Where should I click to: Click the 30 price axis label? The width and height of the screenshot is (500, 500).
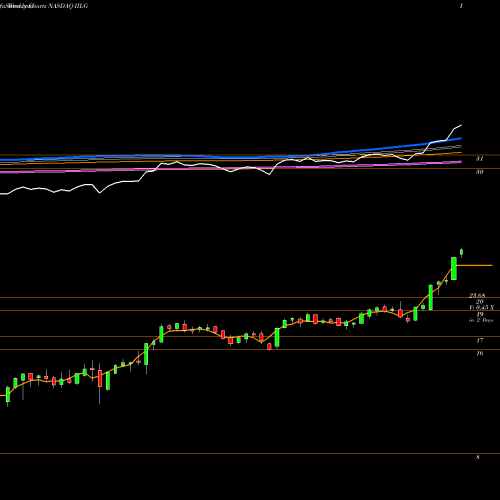[x=479, y=172]
